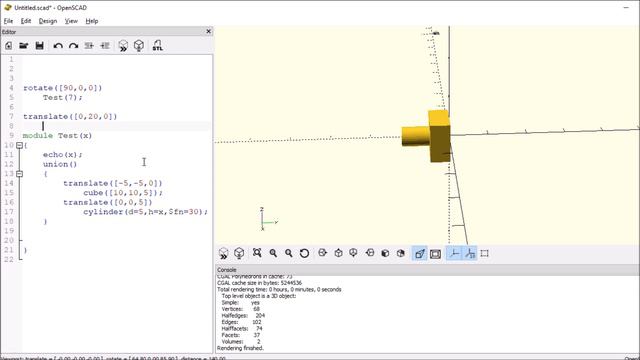
Task: Create a new file from editor toolbar
Action: coord(9,46)
